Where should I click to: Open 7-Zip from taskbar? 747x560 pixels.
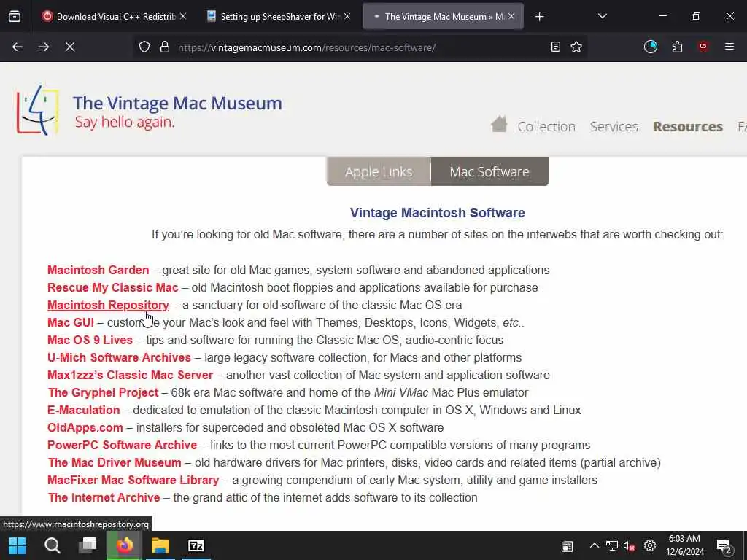coord(196,545)
